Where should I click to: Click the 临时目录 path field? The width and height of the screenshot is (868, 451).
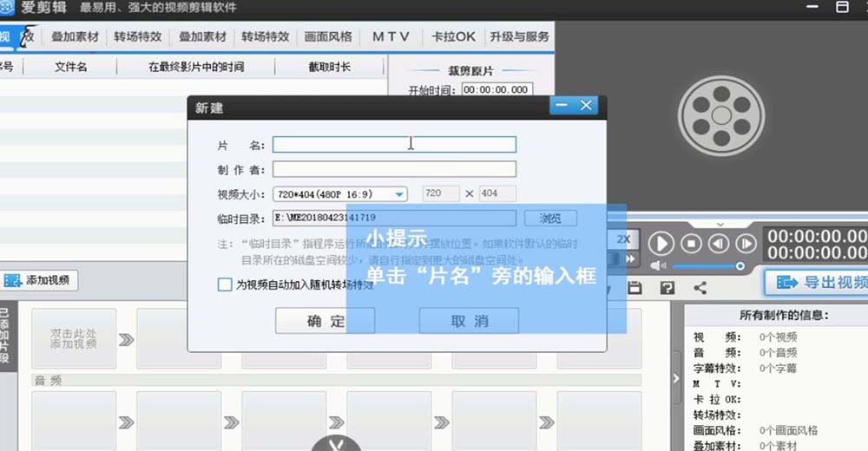click(x=394, y=218)
